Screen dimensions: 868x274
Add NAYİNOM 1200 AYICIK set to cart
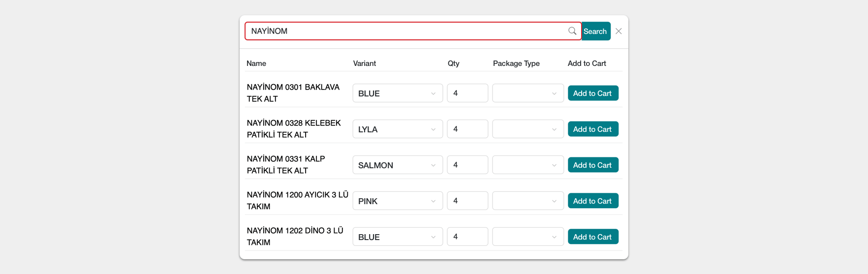pos(593,201)
